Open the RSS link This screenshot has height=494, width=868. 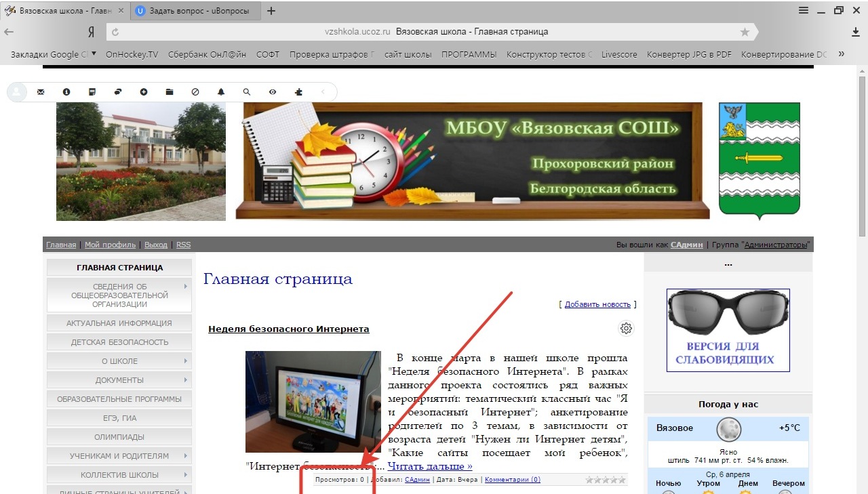point(184,245)
